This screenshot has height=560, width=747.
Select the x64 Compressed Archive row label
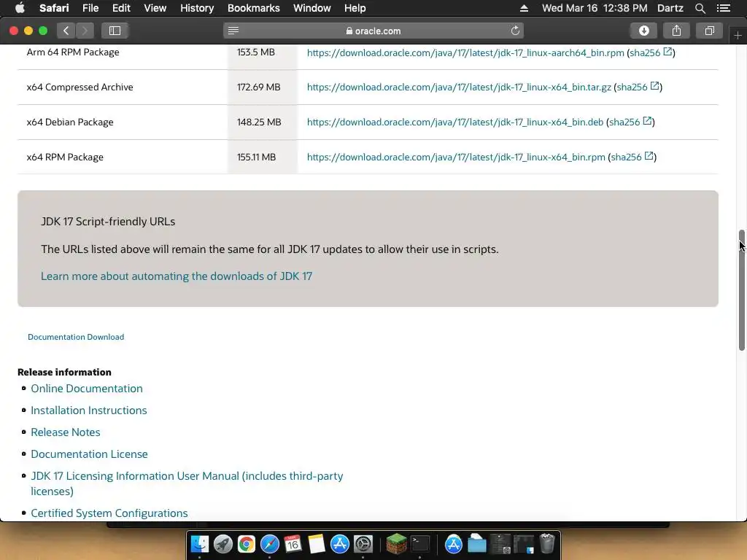[80, 87]
